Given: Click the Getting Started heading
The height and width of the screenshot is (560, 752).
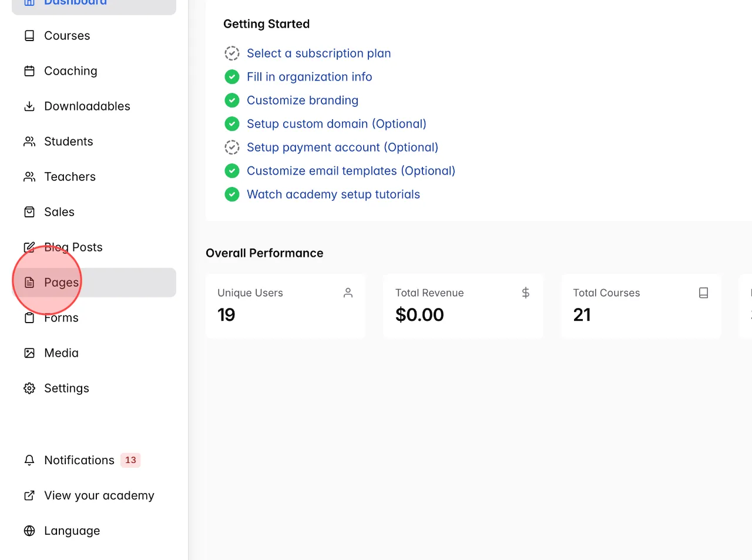Looking at the screenshot, I should 267,24.
